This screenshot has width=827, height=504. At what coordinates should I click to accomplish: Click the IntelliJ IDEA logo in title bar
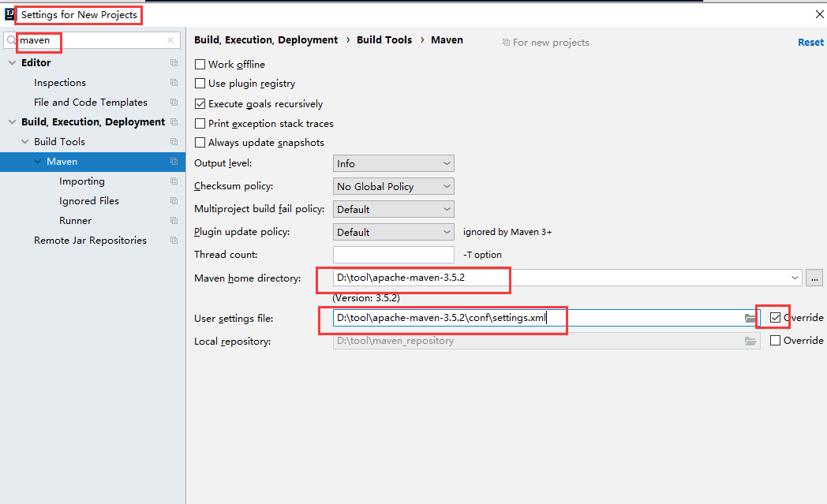point(9,14)
